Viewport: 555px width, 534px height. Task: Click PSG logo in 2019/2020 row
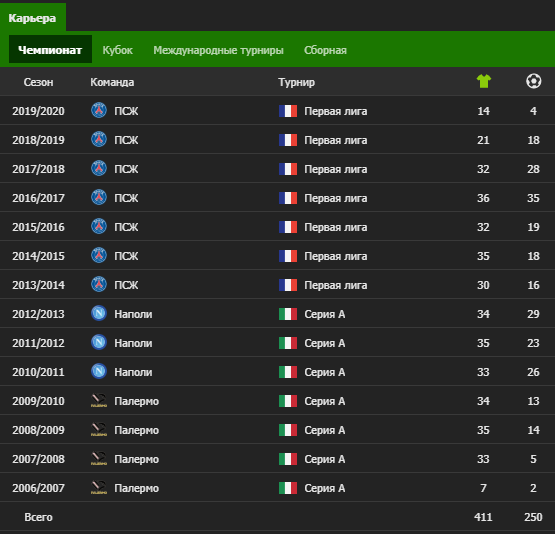[99, 110]
